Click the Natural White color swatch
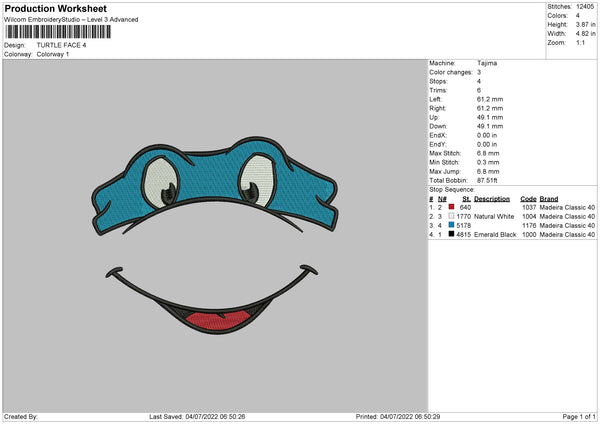600x424 pixels. coord(452,216)
